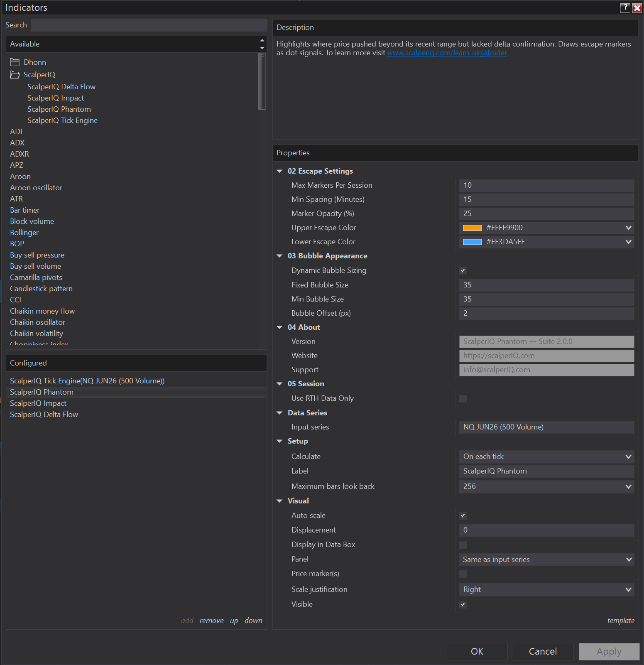Collapse the 02 Escape Settings section
The width and height of the screenshot is (644, 665).
point(279,171)
